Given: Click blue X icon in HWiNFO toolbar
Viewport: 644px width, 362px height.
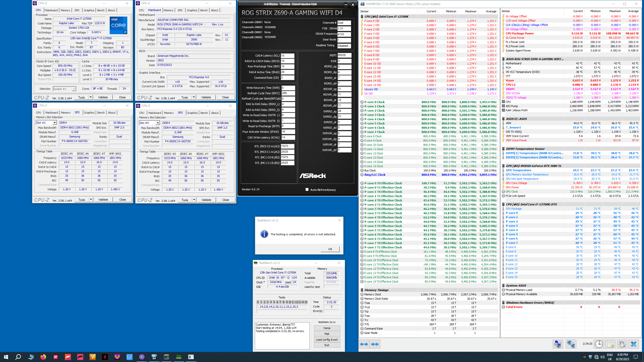Looking at the screenshot, I should tap(634, 344).
